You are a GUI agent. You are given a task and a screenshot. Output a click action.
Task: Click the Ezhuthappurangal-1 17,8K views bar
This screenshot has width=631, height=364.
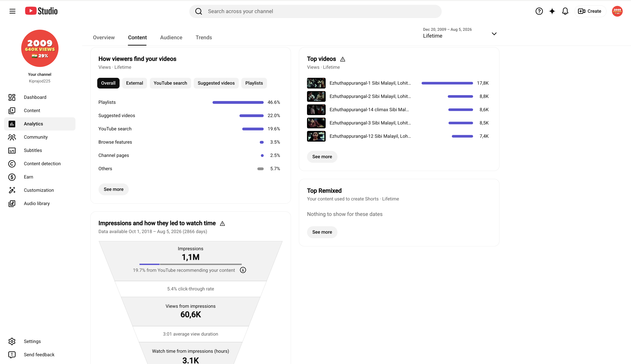point(447,83)
